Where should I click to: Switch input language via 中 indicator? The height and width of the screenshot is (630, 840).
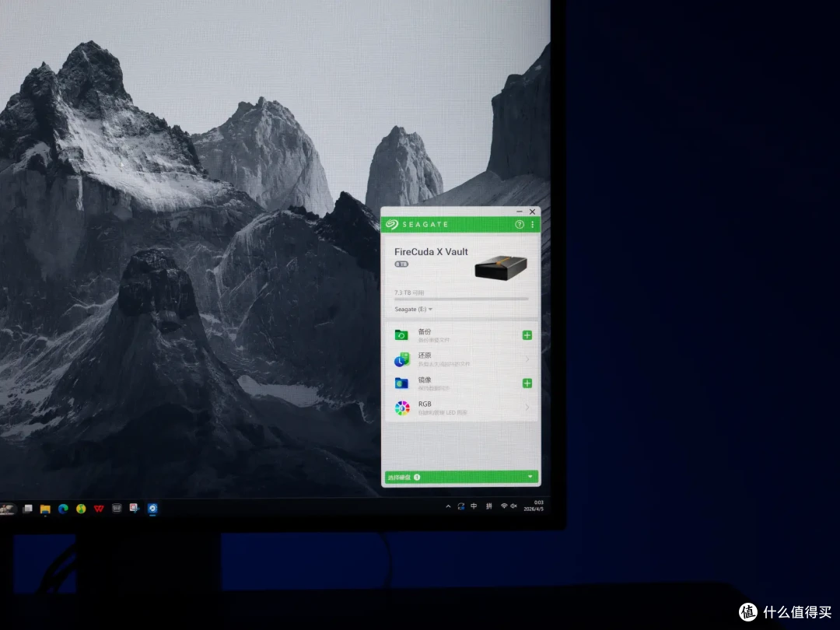point(474,506)
